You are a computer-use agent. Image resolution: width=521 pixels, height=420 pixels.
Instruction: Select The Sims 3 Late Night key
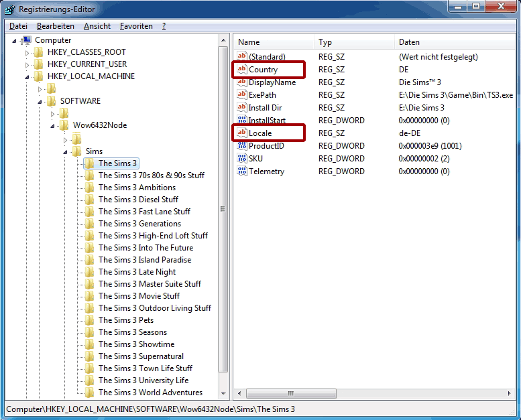[137, 272]
